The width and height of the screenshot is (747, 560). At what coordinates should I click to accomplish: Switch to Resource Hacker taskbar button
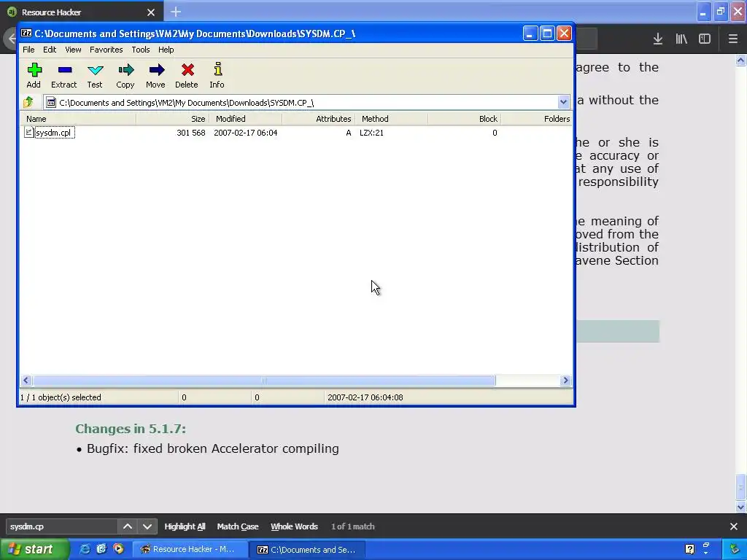(189, 549)
